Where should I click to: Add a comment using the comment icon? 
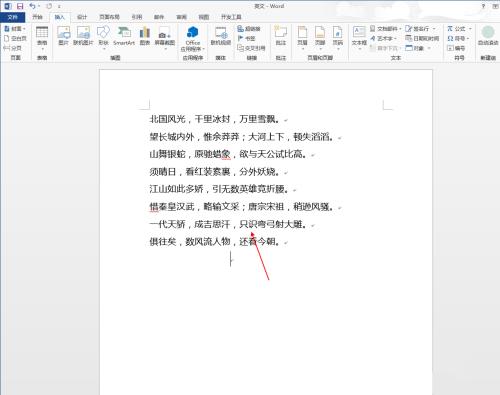click(x=281, y=36)
